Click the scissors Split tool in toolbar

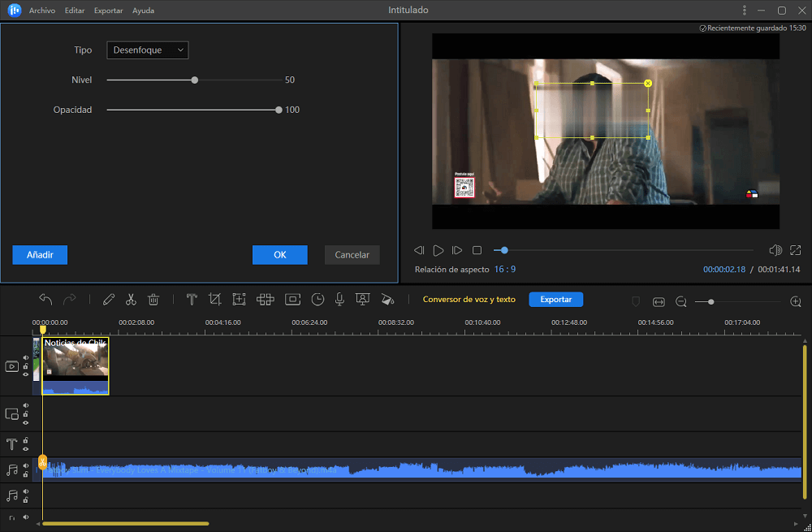[131, 300]
